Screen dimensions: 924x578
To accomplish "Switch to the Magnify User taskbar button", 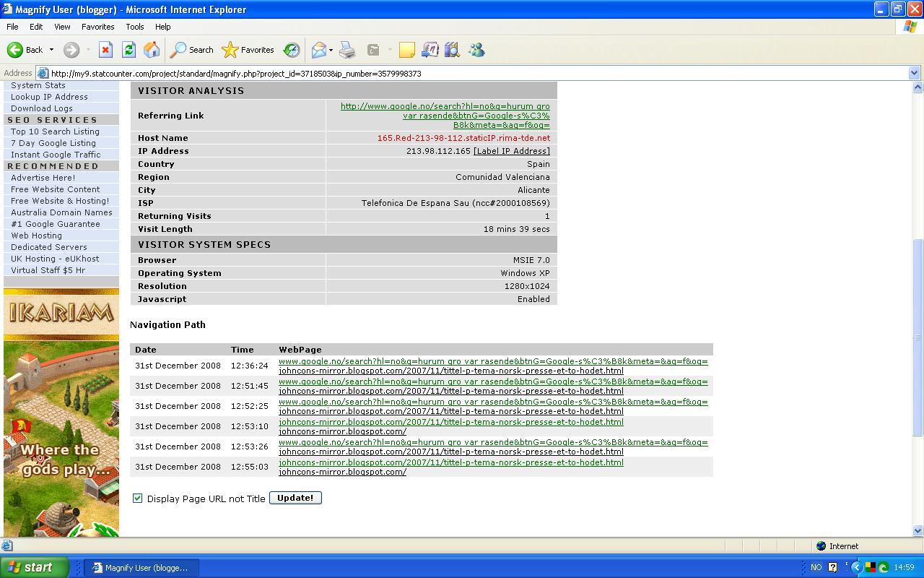I will pos(141,567).
